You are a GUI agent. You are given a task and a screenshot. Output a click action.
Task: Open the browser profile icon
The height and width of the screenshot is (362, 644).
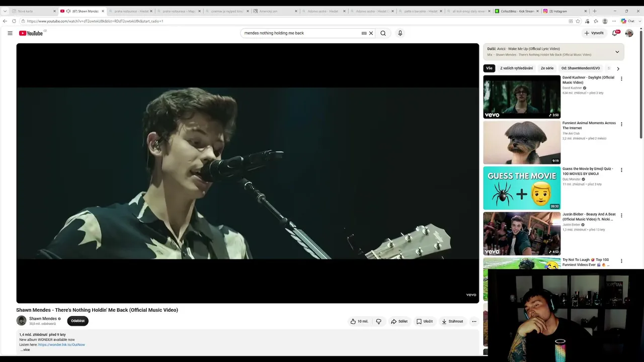pyautogui.click(x=605, y=21)
